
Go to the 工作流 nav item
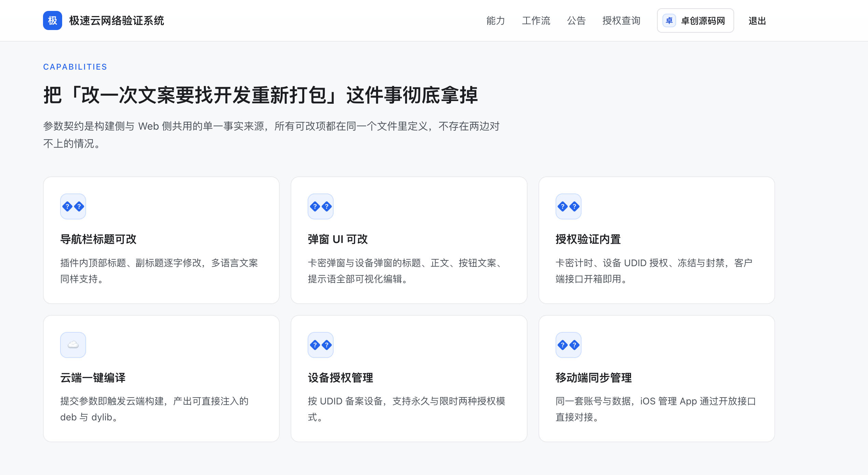(x=536, y=20)
